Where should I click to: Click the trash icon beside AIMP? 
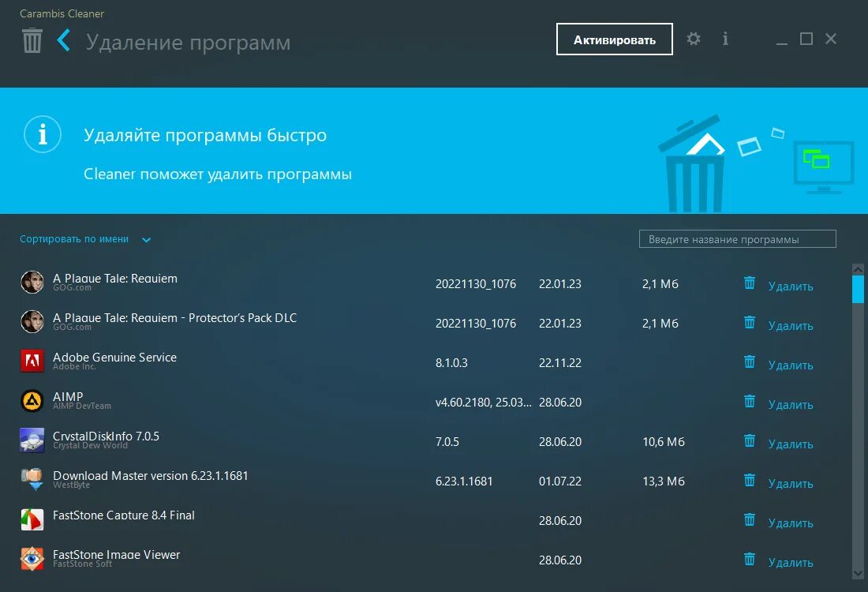(x=749, y=401)
